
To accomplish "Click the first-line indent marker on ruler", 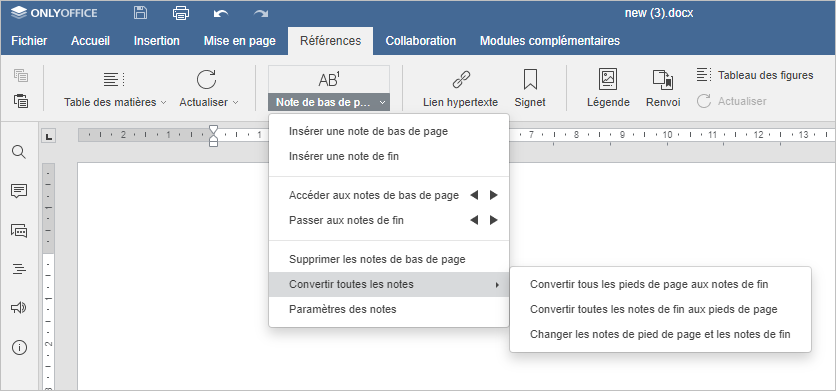I will point(213,129).
